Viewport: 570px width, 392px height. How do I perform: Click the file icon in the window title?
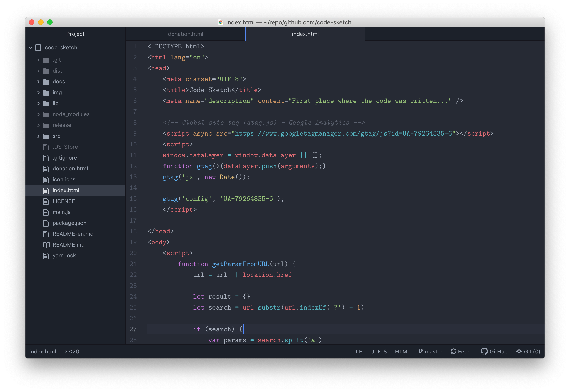coord(221,22)
